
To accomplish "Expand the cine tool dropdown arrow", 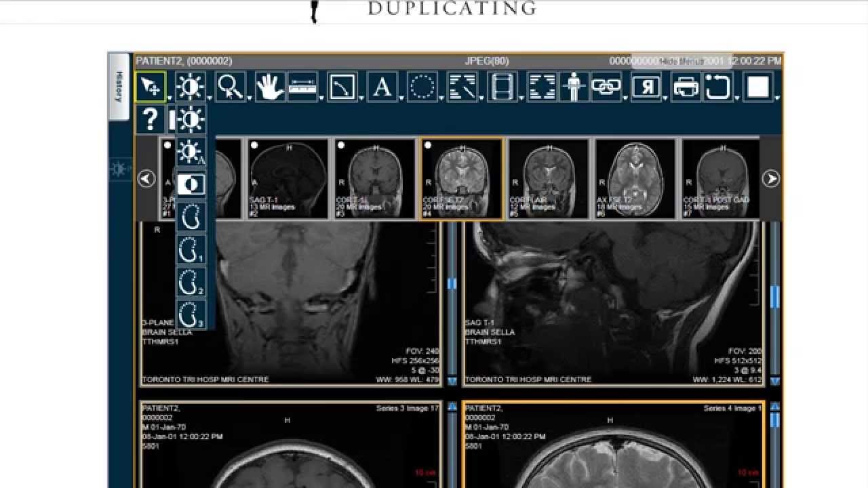I will click(x=521, y=99).
